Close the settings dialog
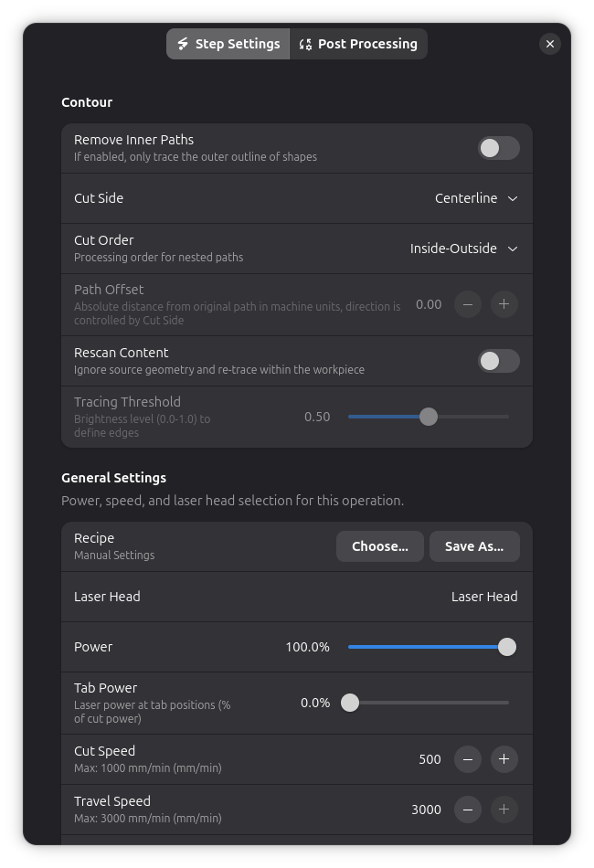The image size is (594, 868). [x=549, y=44]
